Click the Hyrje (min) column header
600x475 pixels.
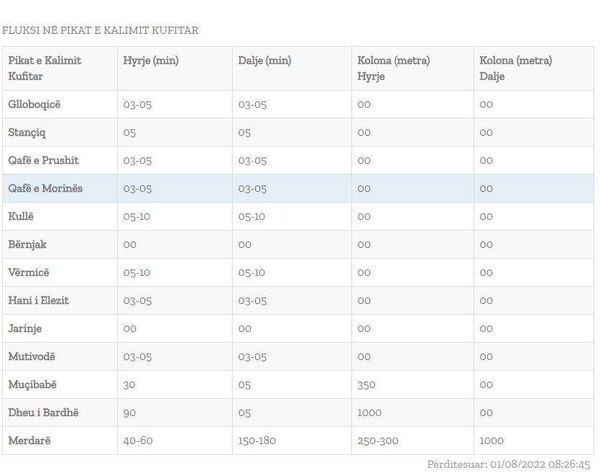click(x=151, y=60)
